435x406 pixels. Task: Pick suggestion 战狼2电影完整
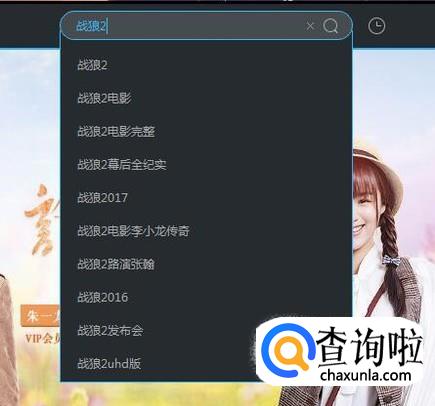pos(206,131)
